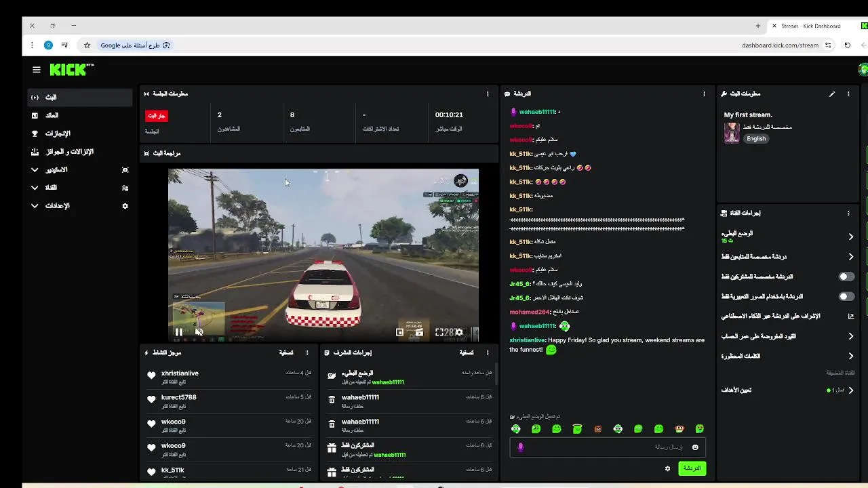The height and width of the screenshot is (488, 868).
Task: Edit stream info with the pencil icon
Action: point(832,94)
